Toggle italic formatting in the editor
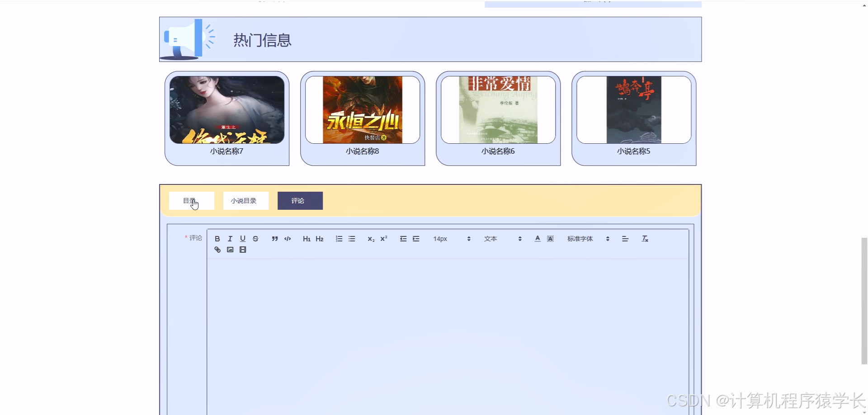The height and width of the screenshot is (415, 868). pos(230,239)
